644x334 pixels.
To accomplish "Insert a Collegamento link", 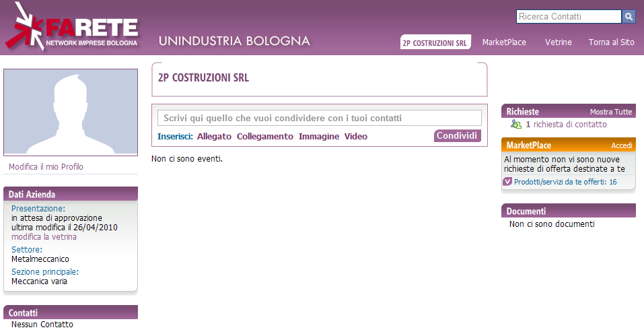I will (x=265, y=137).
